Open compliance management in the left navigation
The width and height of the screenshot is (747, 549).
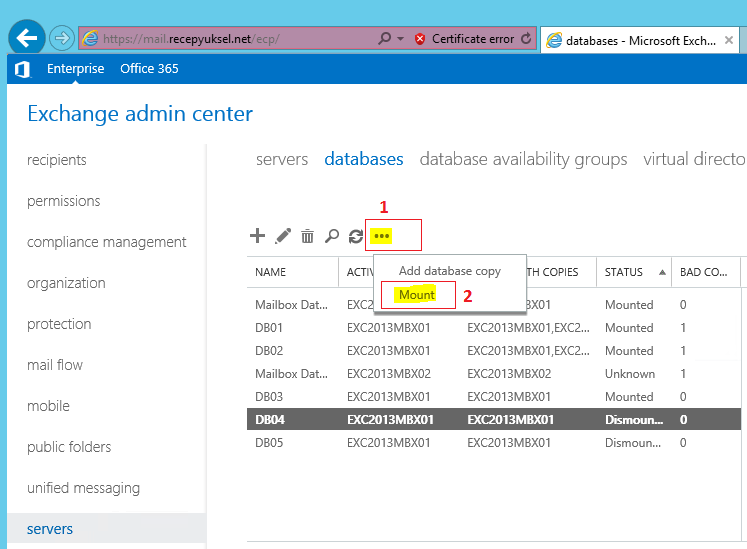click(106, 242)
